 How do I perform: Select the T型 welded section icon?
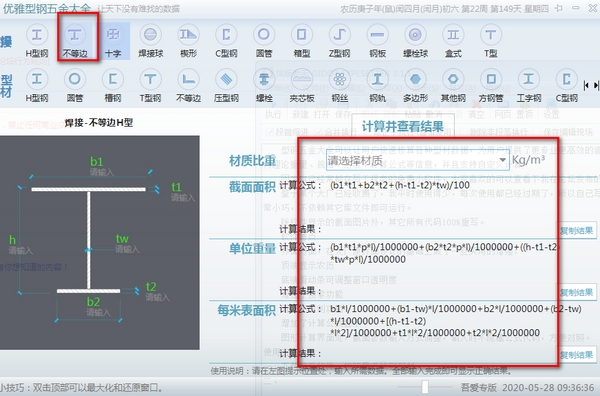491,41
